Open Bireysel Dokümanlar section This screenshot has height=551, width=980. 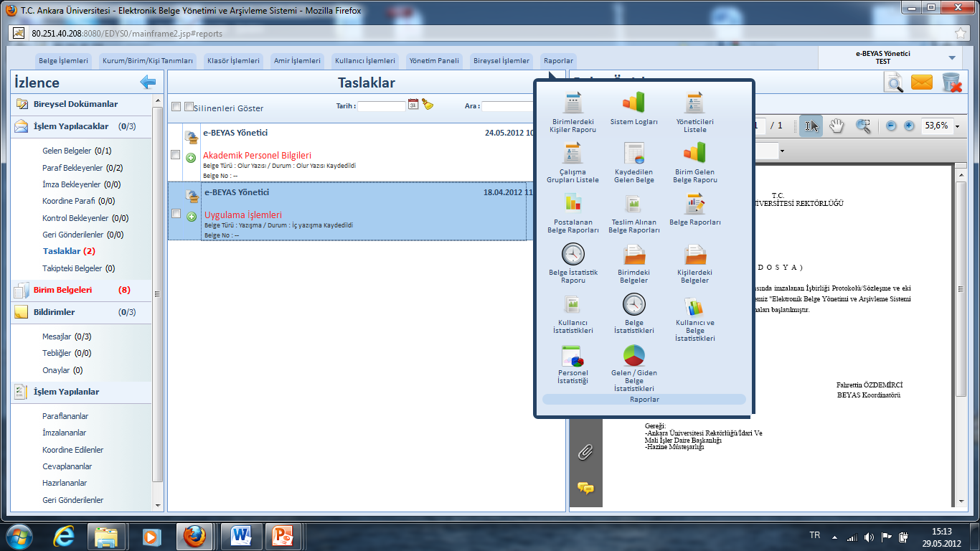pyautogui.click(x=81, y=104)
